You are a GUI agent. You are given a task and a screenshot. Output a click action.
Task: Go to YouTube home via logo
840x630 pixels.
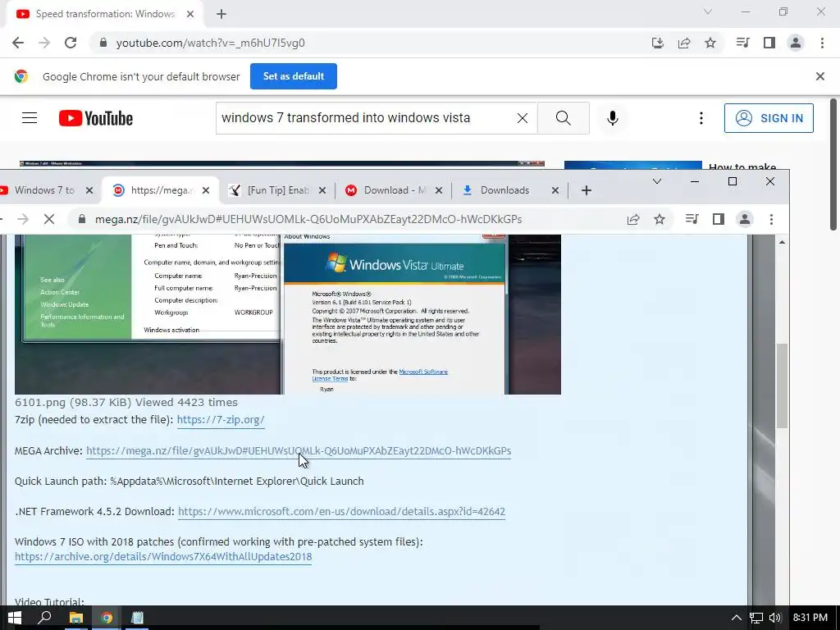point(96,118)
